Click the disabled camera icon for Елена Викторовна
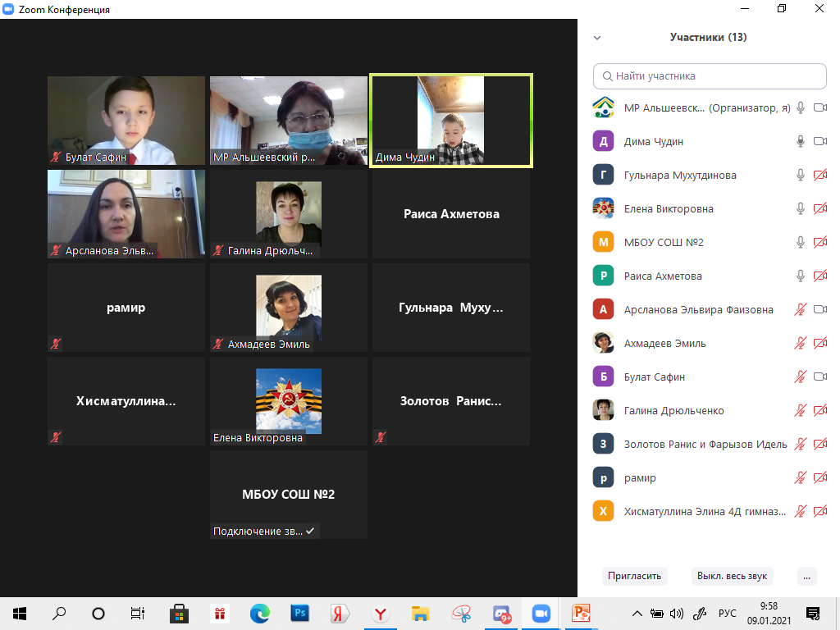The image size is (840, 630). click(819, 208)
